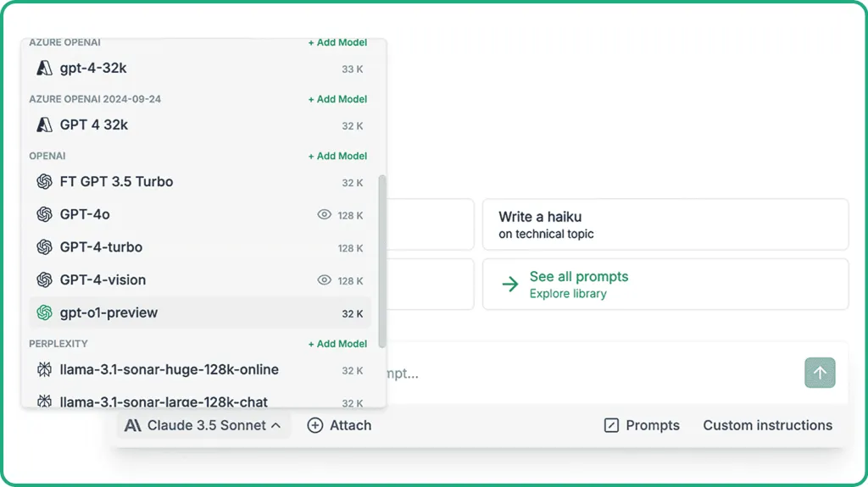Choose the GPT-4-vision model
The width and height of the screenshot is (868, 487).
tap(200, 280)
